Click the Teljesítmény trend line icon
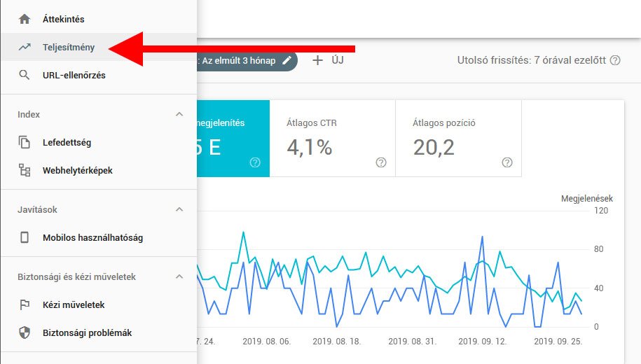 click(x=25, y=48)
